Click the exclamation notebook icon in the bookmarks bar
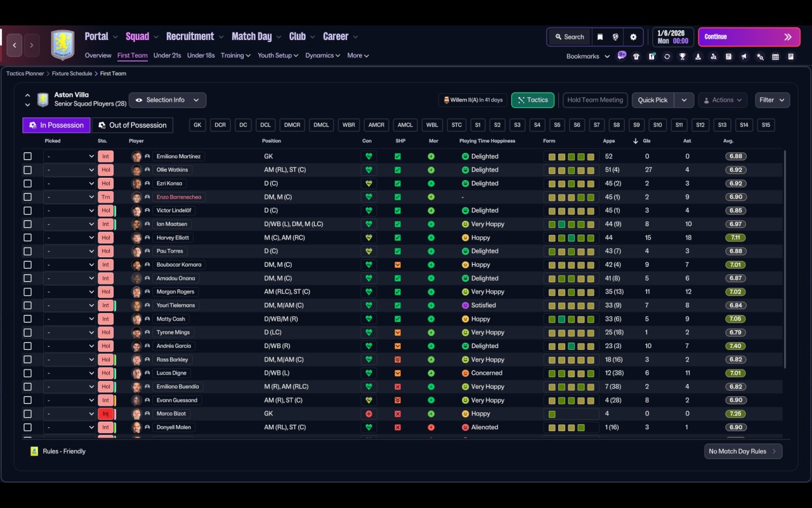 [x=652, y=57]
